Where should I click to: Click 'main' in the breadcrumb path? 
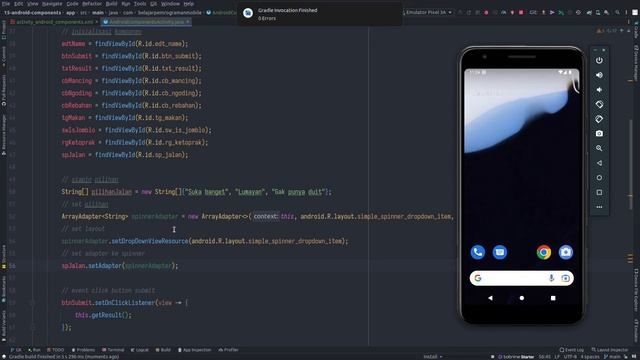coord(98,13)
